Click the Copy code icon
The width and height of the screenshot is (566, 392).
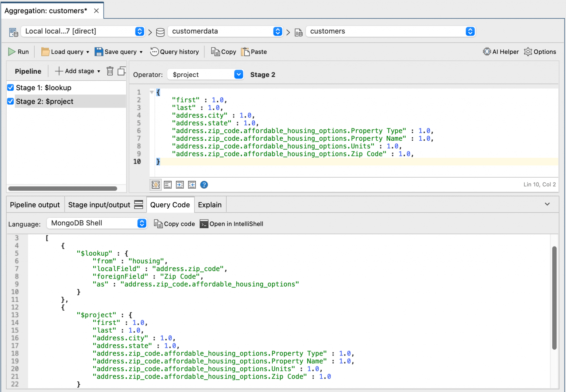174,224
